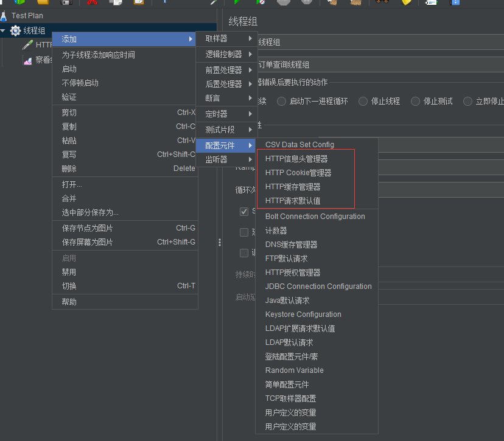
Task: Expand the 断言 submenu arrow
Action: pos(250,98)
